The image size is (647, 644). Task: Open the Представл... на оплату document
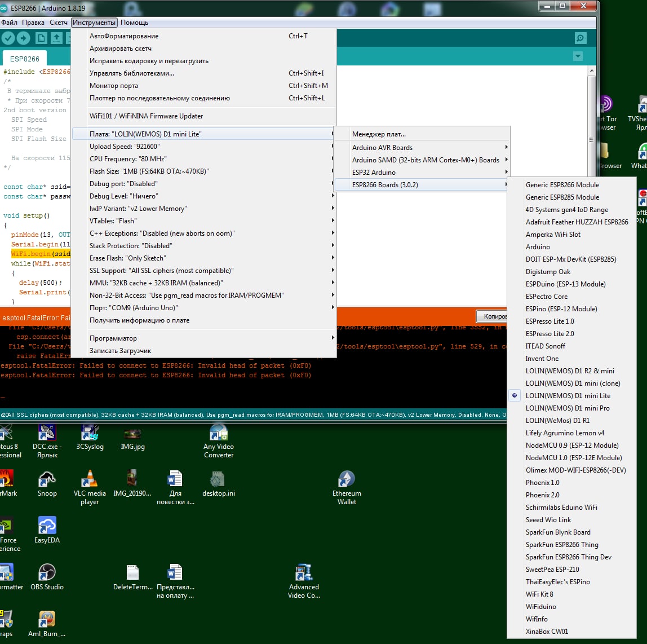pos(175,581)
